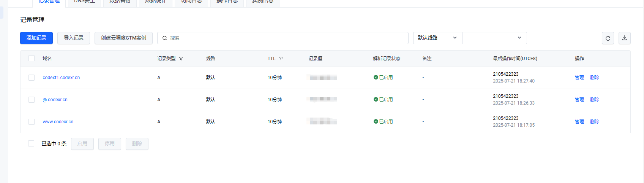Click the blue 添加记录 button
Image resolution: width=644 pixels, height=183 pixels.
(x=36, y=38)
